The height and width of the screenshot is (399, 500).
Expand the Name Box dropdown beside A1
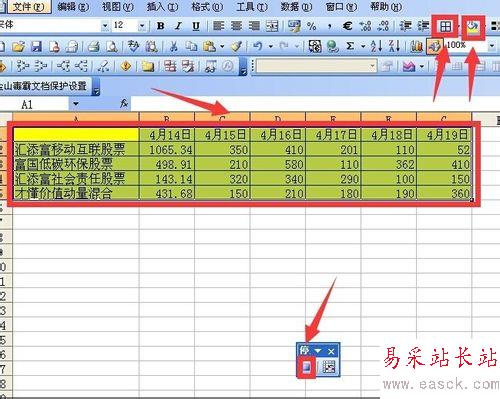[76, 104]
